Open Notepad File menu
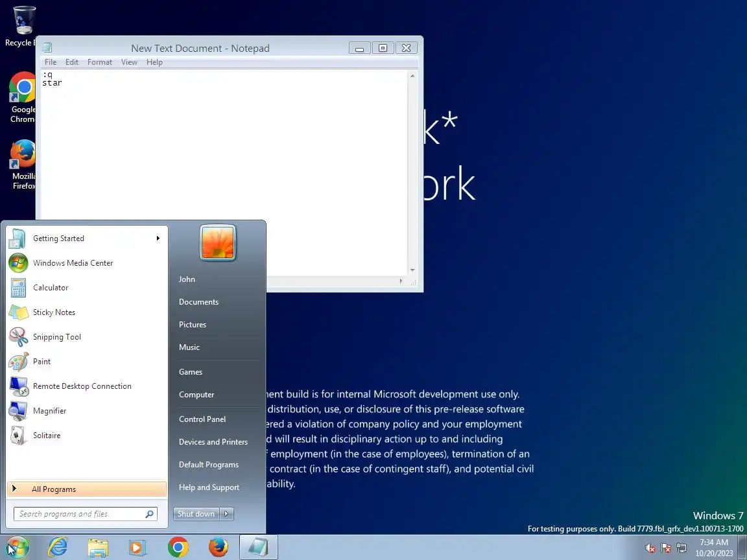The height and width of the screenshot is (560, 747). 51,62
